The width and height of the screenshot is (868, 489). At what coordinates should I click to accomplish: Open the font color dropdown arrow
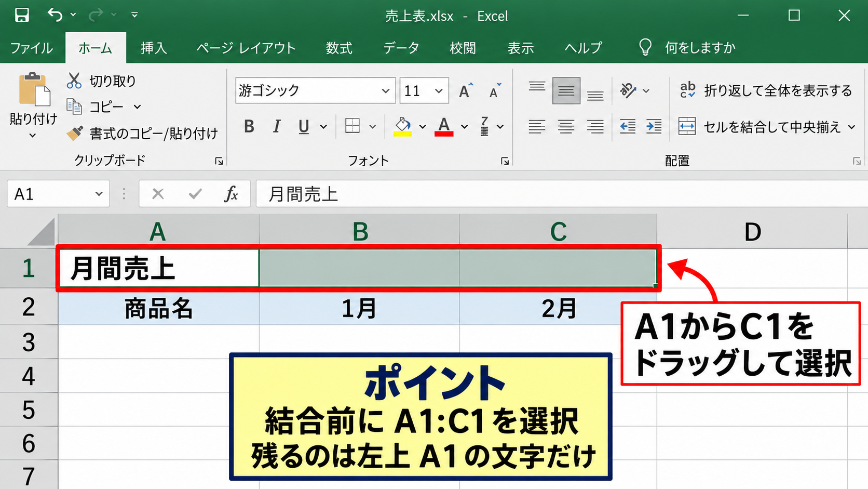(x=465, y=126)
